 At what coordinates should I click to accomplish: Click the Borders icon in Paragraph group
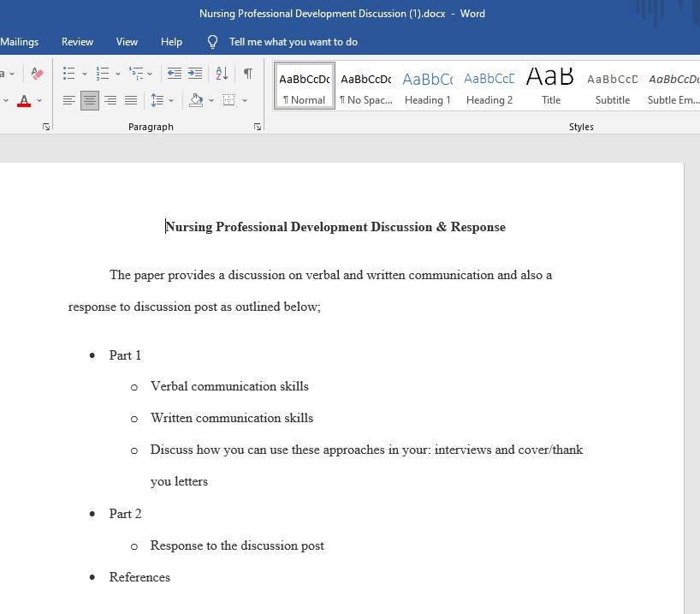tap(228, 100)
